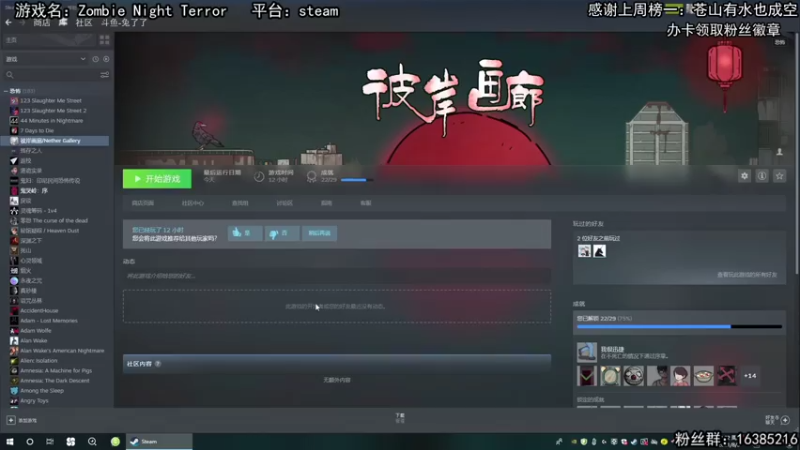Click the person icon on banner right edge
Screen dimensions: 800x450
pos(779,152)
